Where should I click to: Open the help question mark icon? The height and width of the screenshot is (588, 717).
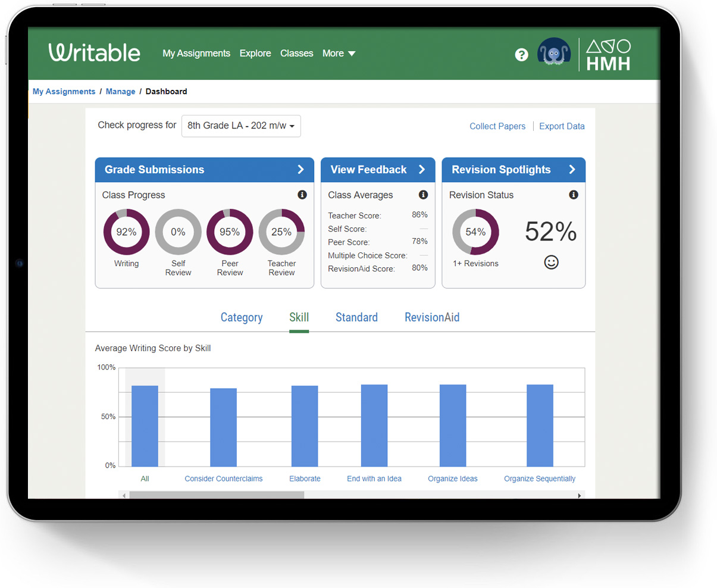(x=521, y=55)
